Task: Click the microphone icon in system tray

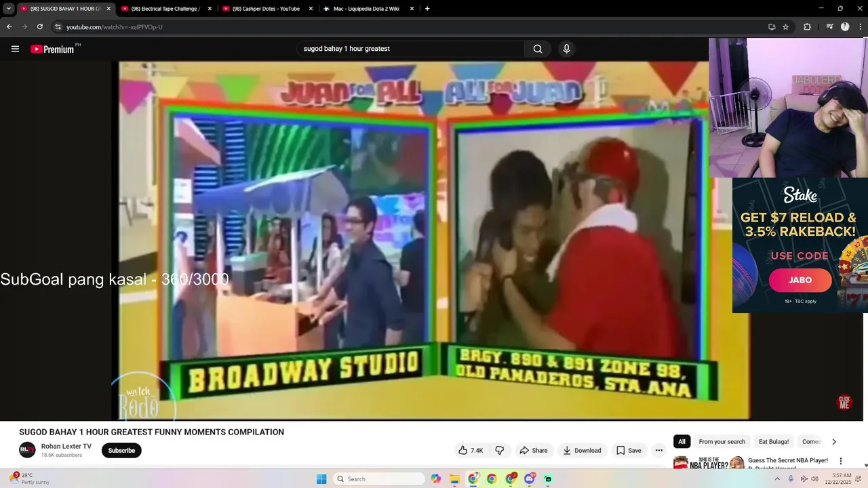Action: pyautogui.click(x=791, y=479)
